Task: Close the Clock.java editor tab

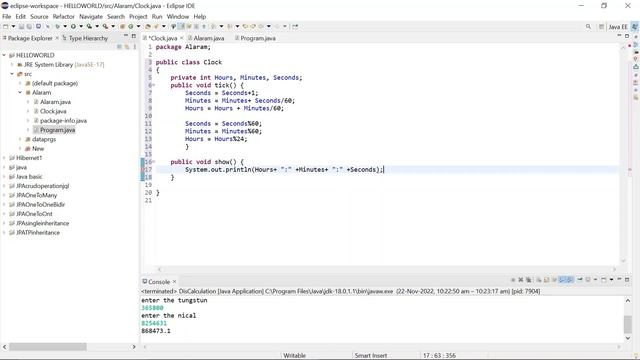Action: (182, 38)
